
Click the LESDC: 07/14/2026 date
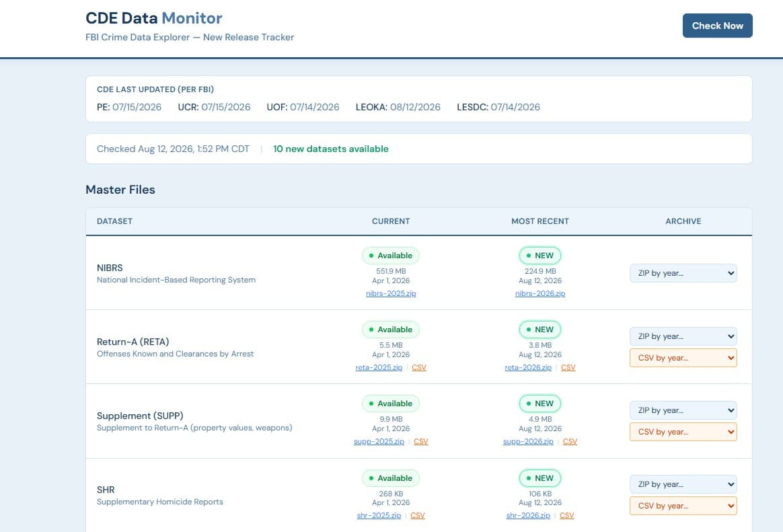click(x=498, y=107)
